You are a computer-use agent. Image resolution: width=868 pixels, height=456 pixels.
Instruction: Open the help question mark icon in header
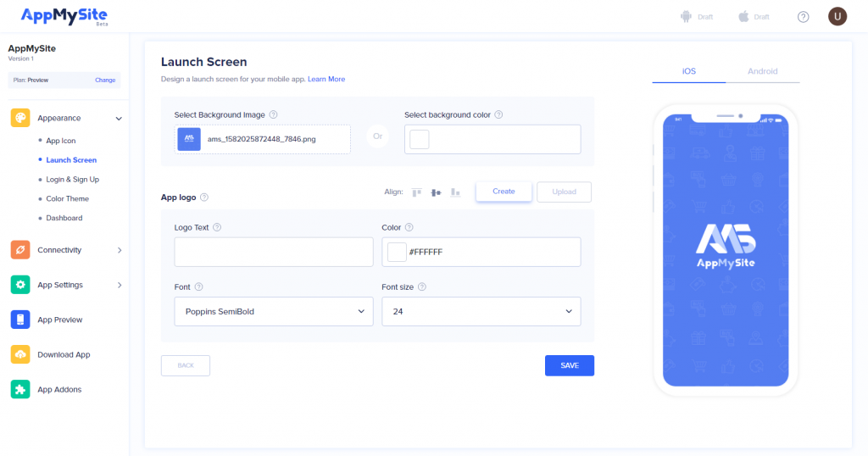[x=804, y=17]
